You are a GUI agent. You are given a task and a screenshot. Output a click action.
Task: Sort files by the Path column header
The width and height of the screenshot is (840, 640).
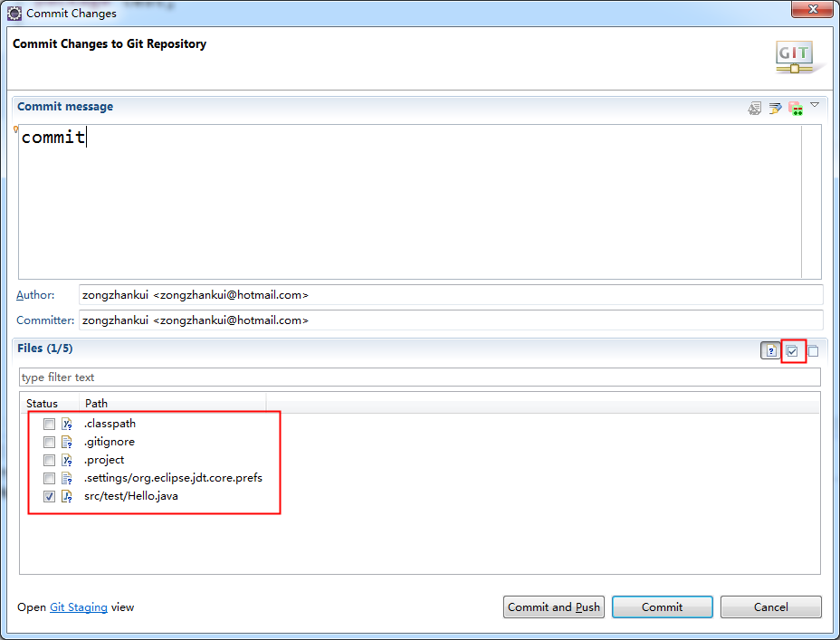pos(96,403)
